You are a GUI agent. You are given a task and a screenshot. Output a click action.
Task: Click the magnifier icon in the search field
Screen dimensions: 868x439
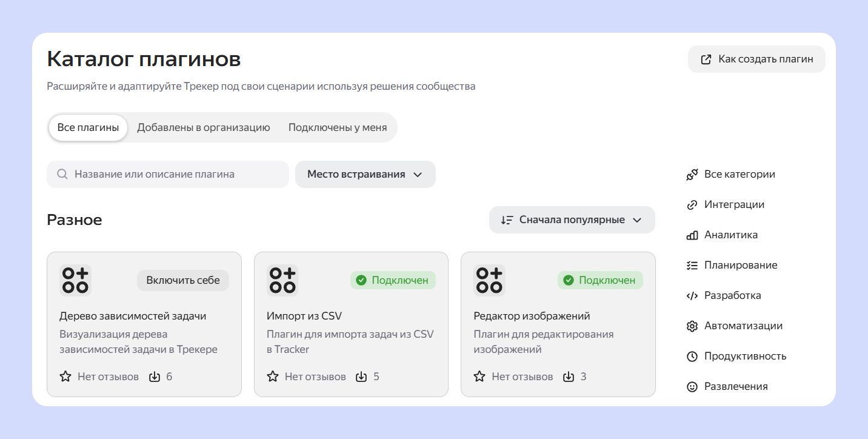tap(62, 174)
